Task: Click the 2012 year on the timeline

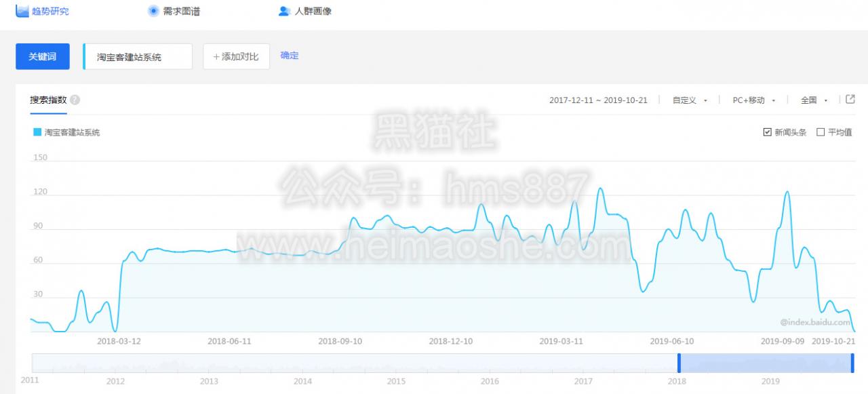Action: point(115,381)
